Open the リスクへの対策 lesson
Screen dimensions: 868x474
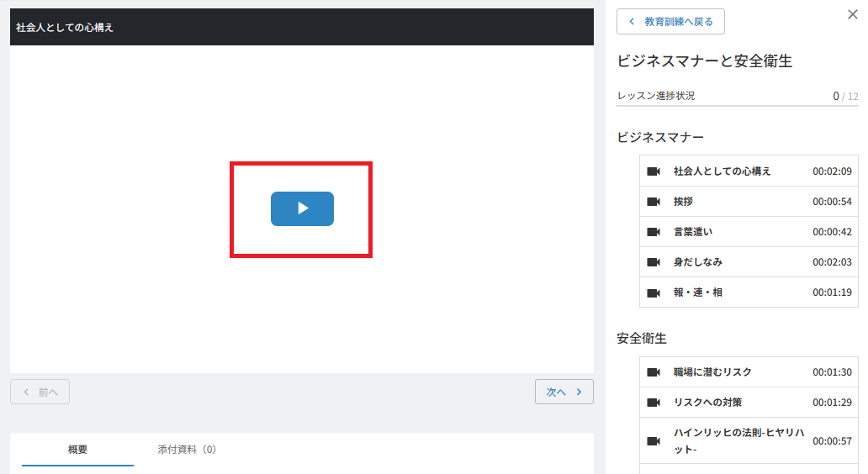click(x=749, y=403)
